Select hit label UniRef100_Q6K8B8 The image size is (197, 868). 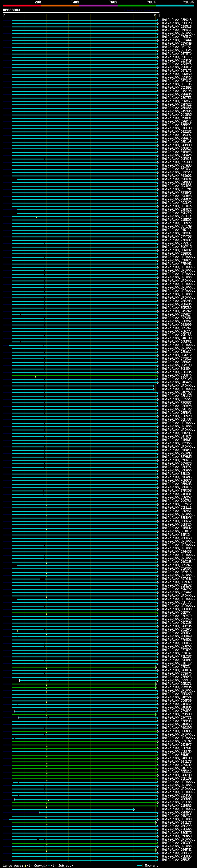(177, 108)
